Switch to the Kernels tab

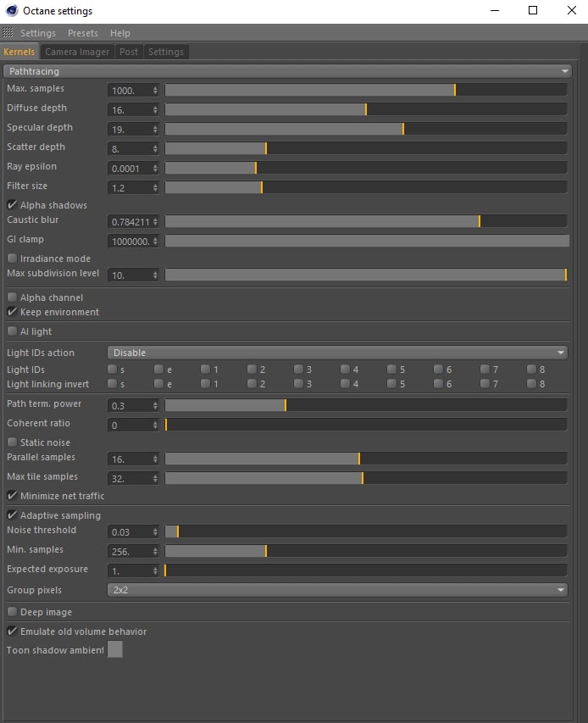(19, 52)
